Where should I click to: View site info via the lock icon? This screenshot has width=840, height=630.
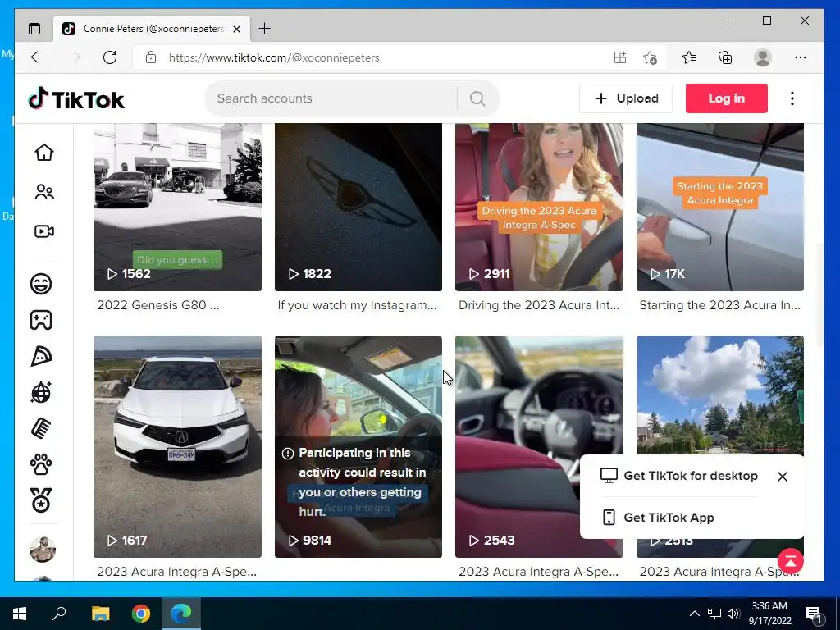[151, 57]
